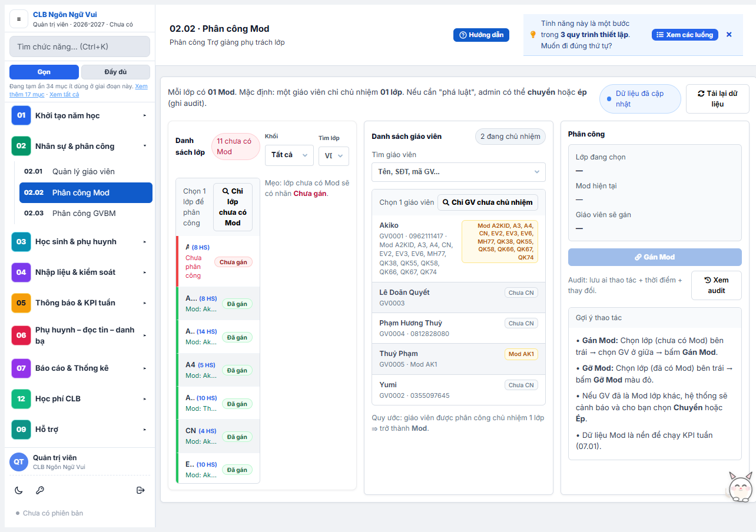The image size is (756, 532).
Task: Switch to dark mode with the moon icon
Action: pos(19,490)
